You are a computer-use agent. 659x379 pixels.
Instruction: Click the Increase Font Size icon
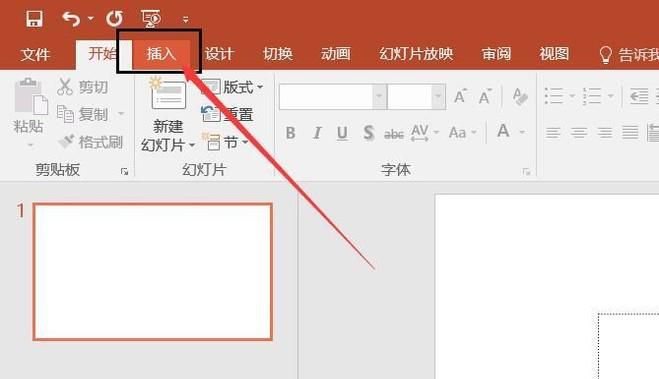coord(461,97)
